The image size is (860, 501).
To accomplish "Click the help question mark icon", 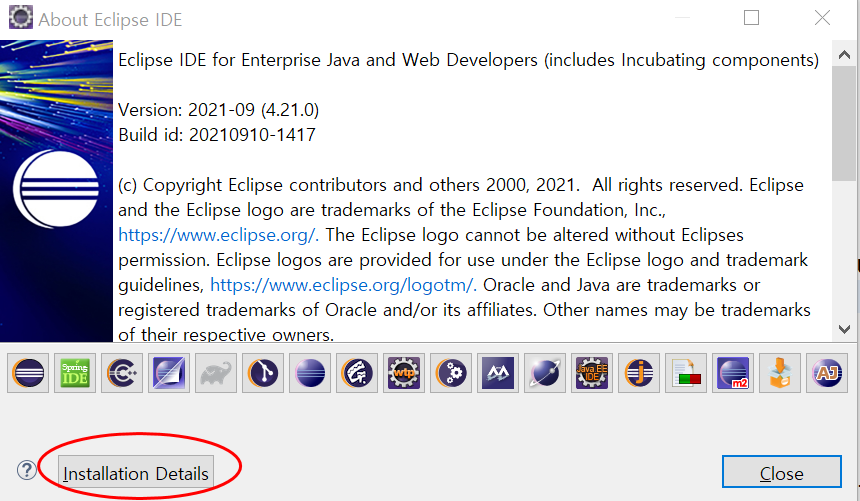I will point(26,470).
